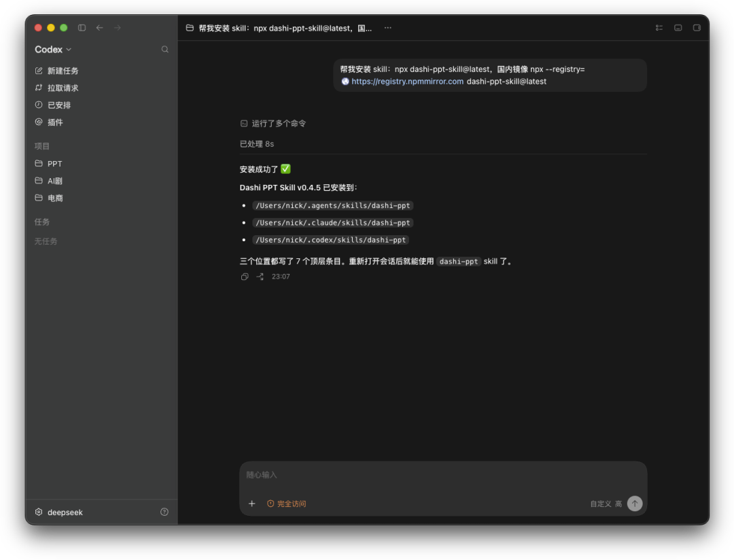Click the conversation title in header
734x560 pixels.
click(285, 28)
